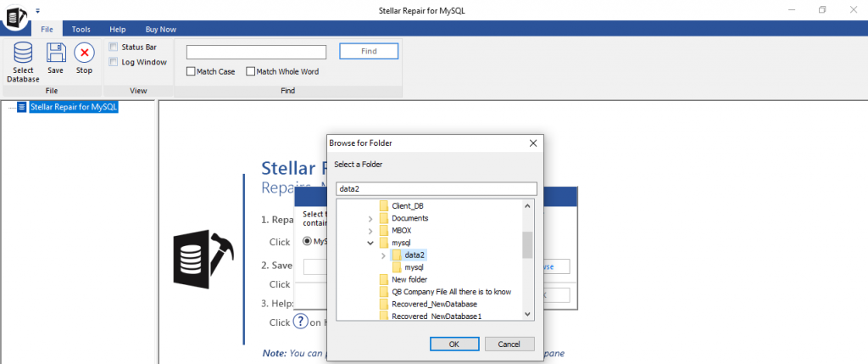Click the QB Company File folder icon
Viewport: 868px width, 364px height.
(x=384, y=291)
